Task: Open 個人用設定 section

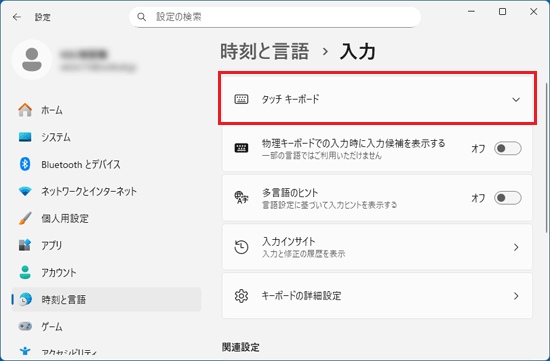Action: 106,218
